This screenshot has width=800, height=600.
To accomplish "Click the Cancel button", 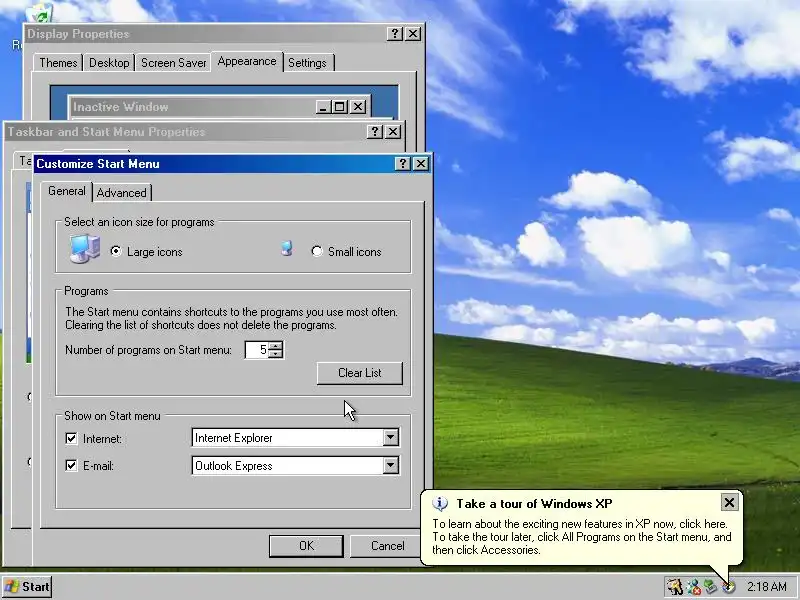I will click(x=387, y=546).
